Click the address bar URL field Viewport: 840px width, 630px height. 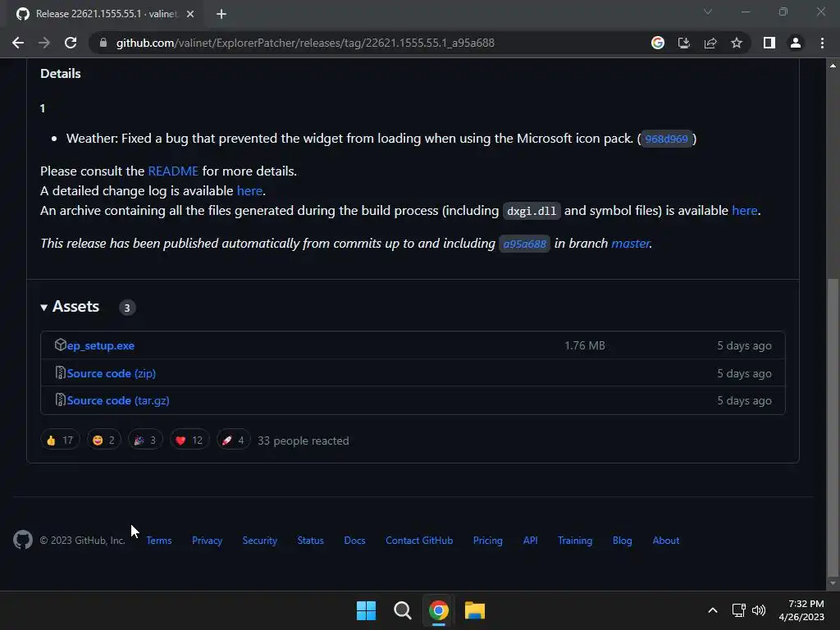(x=370, y=43)
